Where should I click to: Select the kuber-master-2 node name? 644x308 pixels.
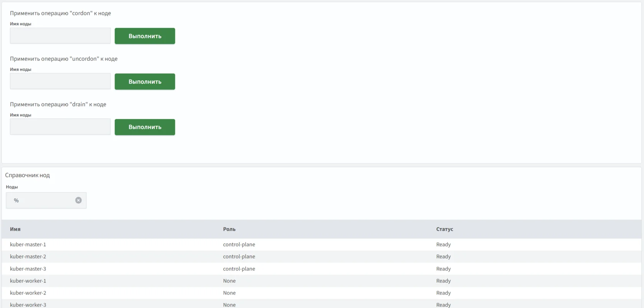[x=28, y=257]
